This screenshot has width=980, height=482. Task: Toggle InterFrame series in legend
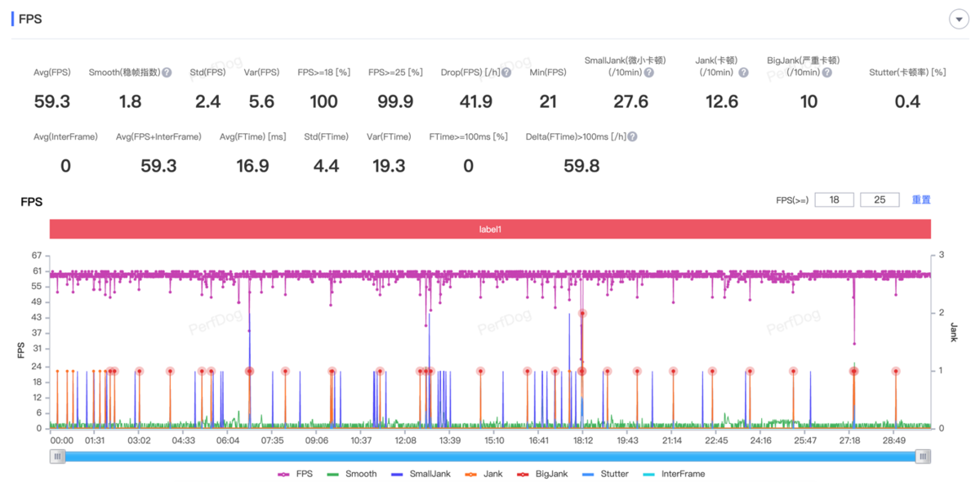674,474
